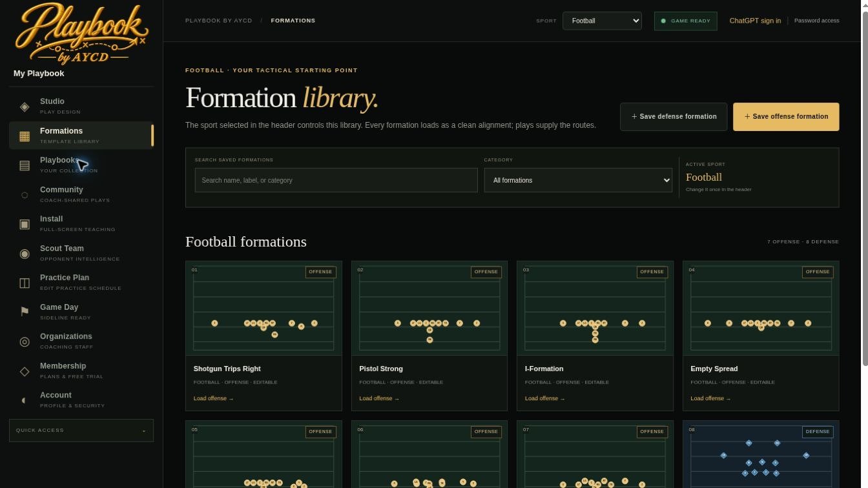Viewport: 868px width, 488px height.
Task: Click the Studio diamond icon
Action: pos(25,107)
